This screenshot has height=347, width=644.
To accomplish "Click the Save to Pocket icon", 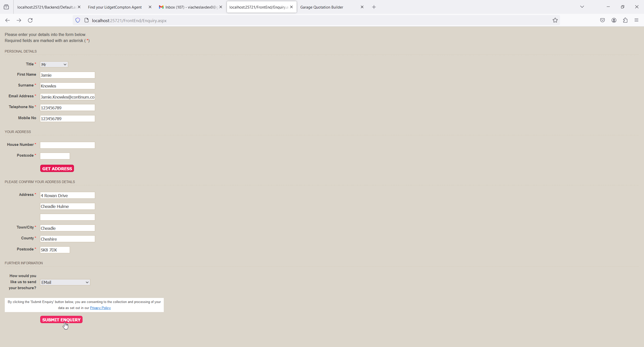I will (x=602, y=20).
